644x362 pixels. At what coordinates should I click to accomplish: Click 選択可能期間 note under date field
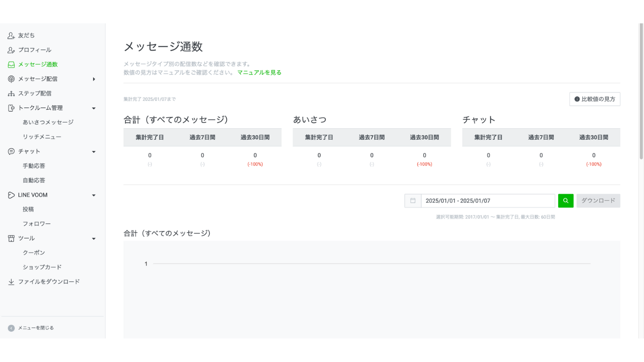click(x=495, y=217)
